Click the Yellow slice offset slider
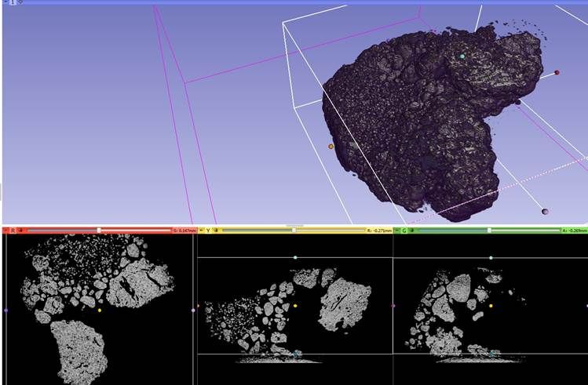This screenshot has width=588, height=385. (294, 231)
